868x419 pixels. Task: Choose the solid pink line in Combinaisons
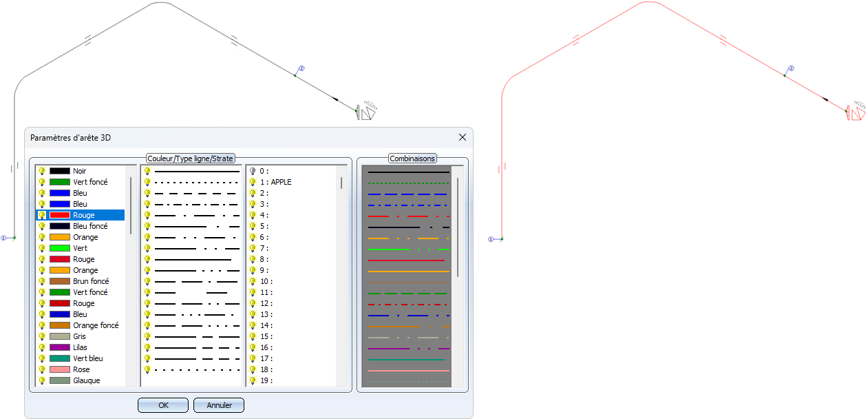[408, 371]
